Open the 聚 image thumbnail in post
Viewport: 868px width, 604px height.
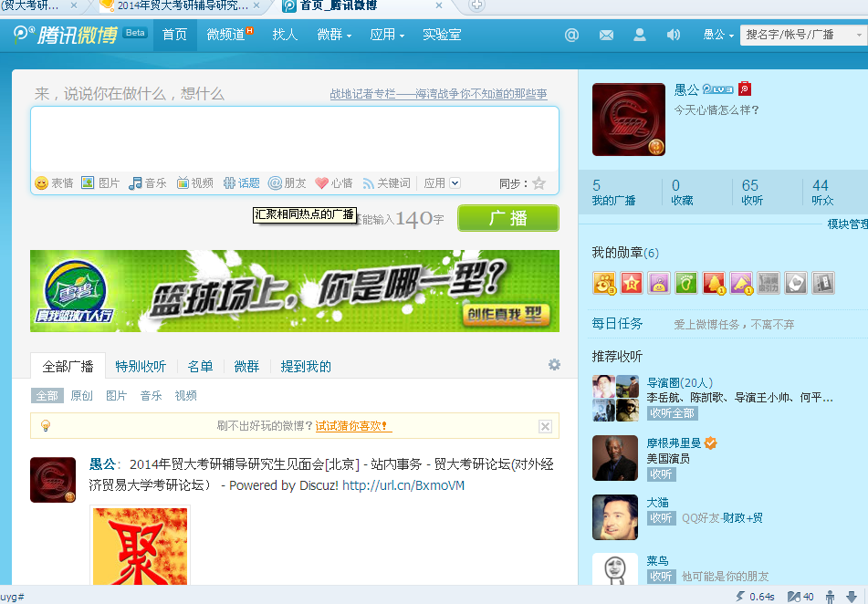point(140,546)
